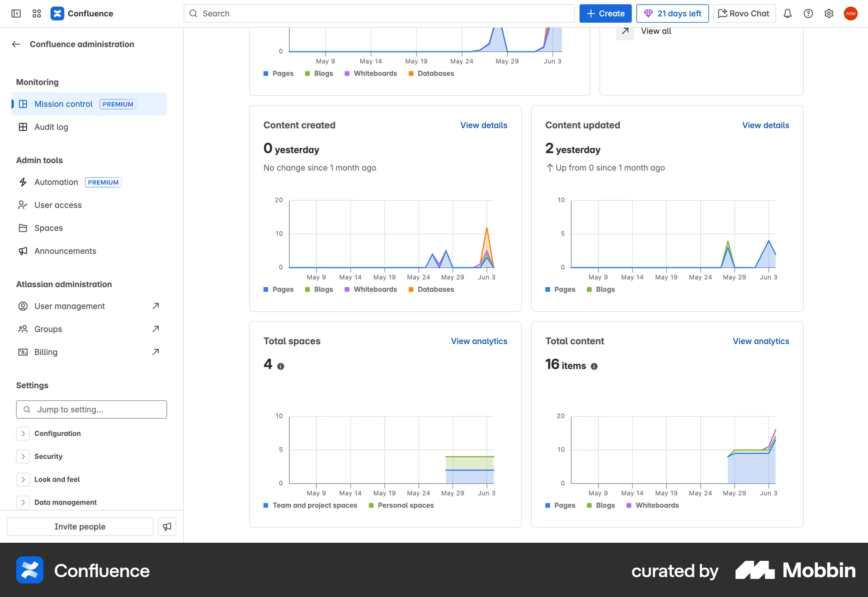Click the megaphone icon beside Invite people

point(167,526)
